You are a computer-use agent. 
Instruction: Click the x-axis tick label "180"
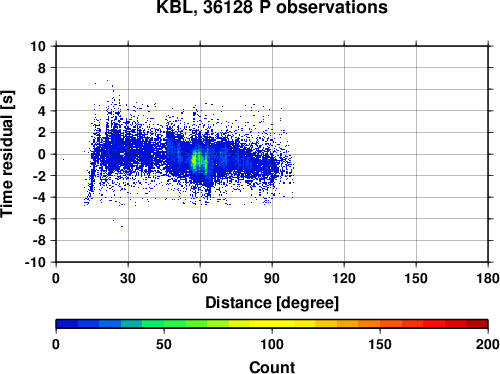tap(488, 278)
